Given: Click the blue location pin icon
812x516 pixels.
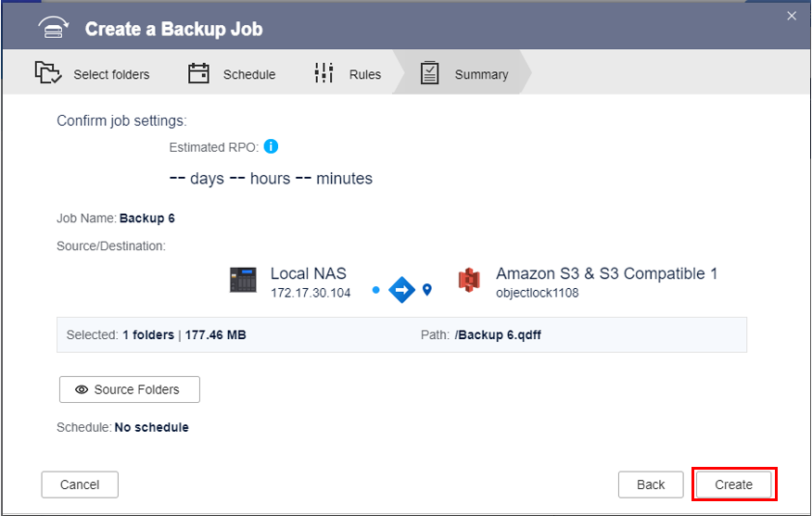Looking at the screenshot, I should point(427,290).
